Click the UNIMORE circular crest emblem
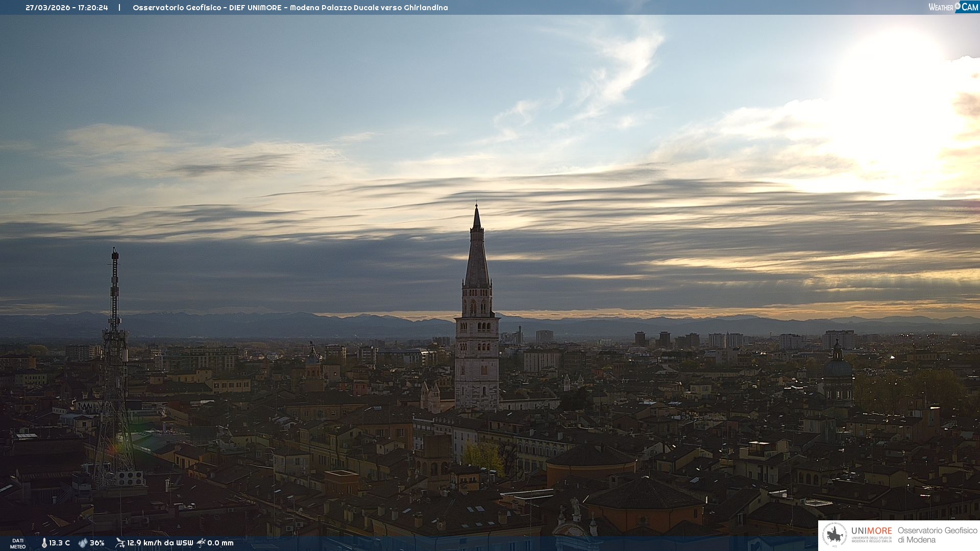980x551 pixels. point(835,535)
